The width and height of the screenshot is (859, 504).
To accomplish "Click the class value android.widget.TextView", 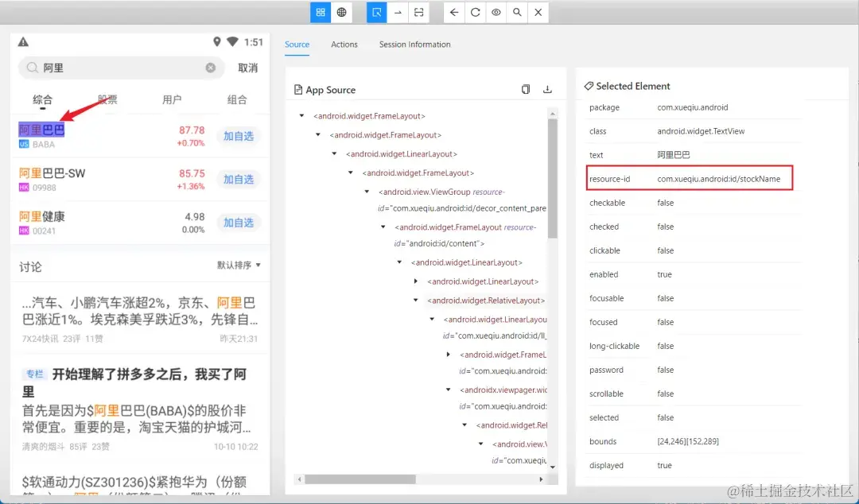I will pyautogui.click(x=701, y=131).
